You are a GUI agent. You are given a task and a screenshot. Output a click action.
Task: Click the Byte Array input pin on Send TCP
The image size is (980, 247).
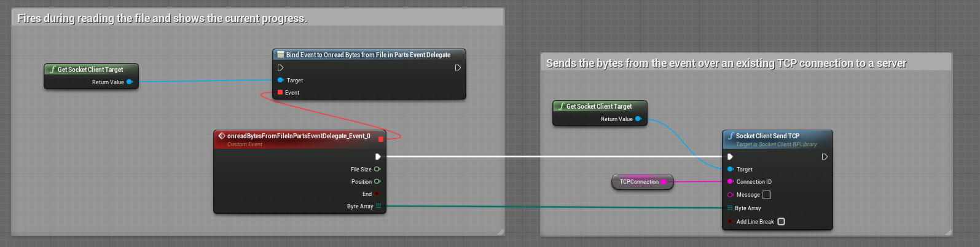730,208
